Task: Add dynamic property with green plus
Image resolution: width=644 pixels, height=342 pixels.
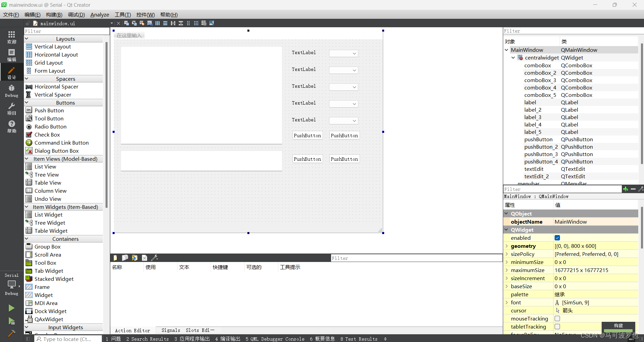Action: coord(626,189)
